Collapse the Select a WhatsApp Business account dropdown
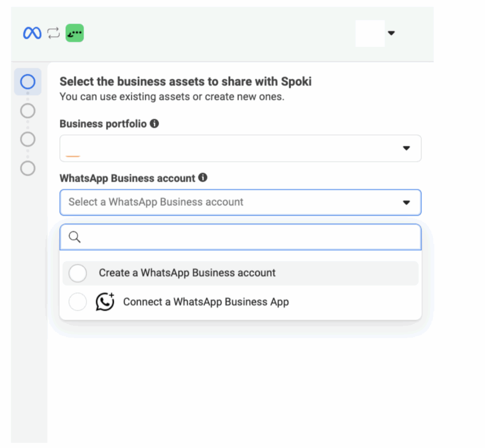 click(x=406, y=203)
